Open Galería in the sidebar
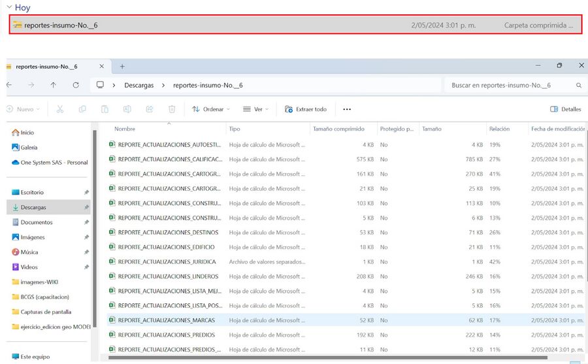The height and width of the screenshot is (364, 588). (25, 148)
